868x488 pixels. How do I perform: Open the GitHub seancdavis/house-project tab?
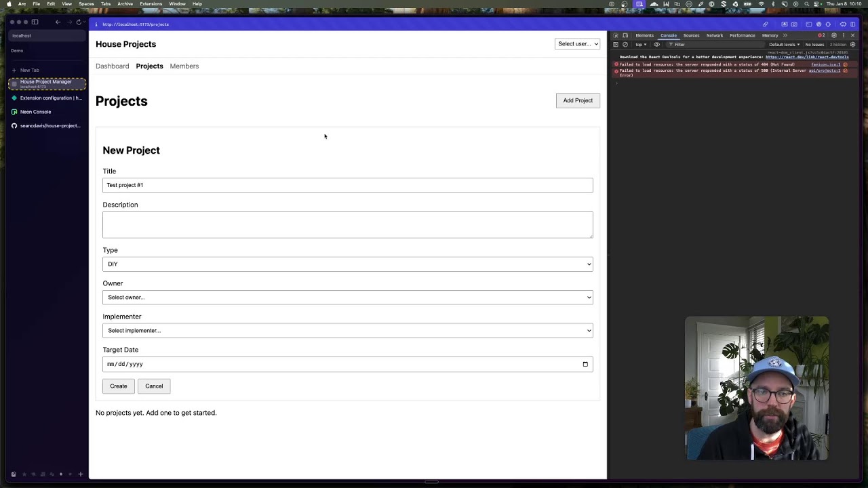46,125
